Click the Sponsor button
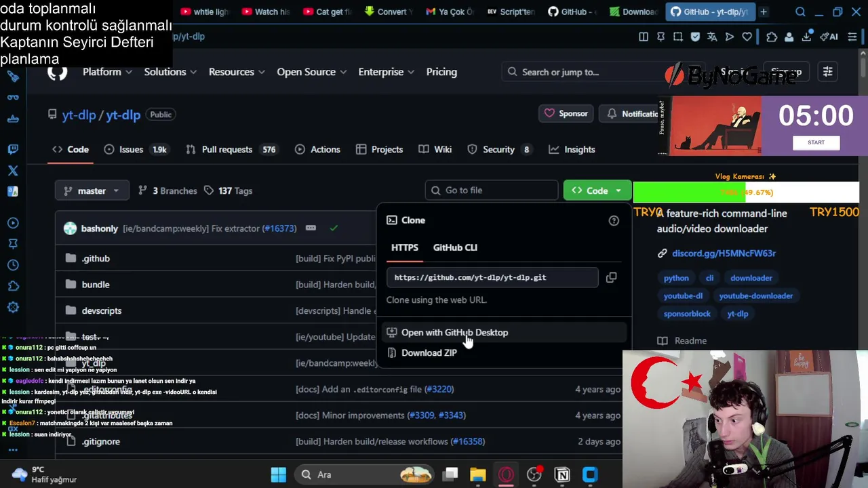Screen dimensions: 868x488 point(567,114)
